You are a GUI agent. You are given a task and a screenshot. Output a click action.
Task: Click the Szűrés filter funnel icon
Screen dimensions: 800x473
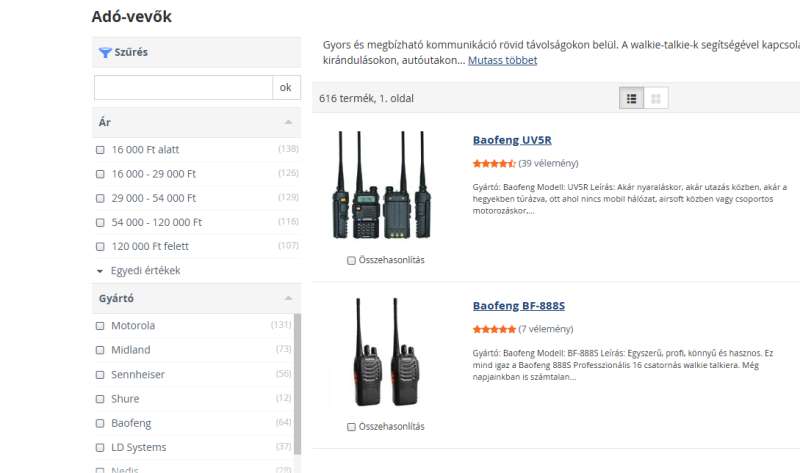point(104,52)
